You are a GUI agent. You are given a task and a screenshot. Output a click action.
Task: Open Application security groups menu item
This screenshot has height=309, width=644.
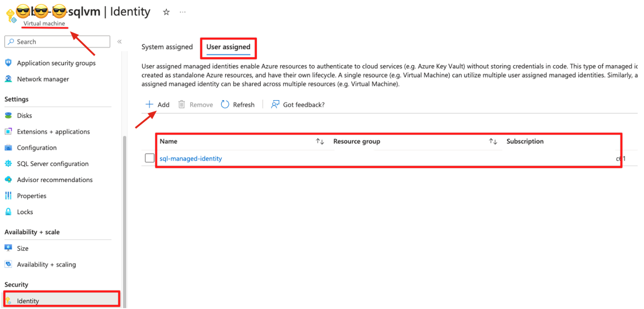point(56,63)
